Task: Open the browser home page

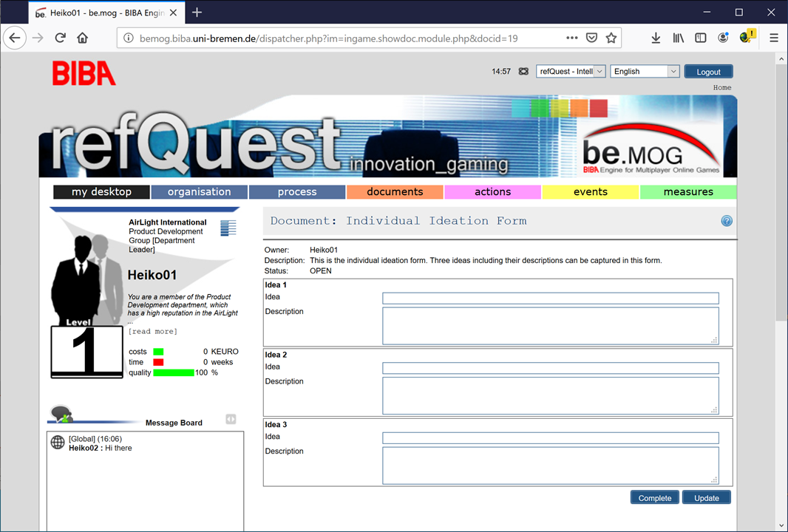Action: pyautogui.click(x=82, y=38)
